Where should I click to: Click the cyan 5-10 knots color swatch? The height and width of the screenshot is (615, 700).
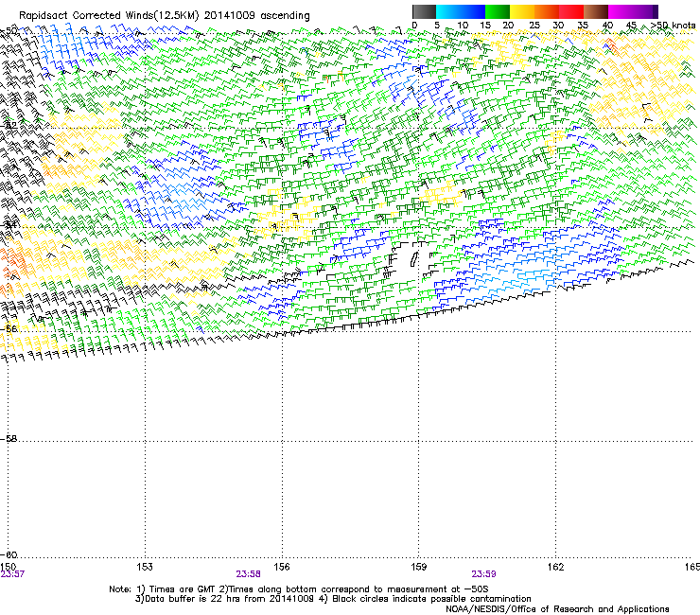click(448, 11)
